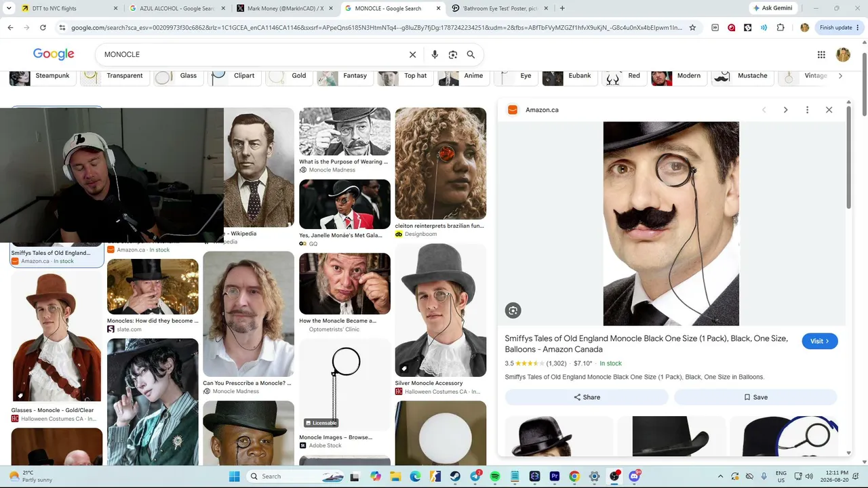Save the Smiffys monocle result
This screenshot has width=868, height=488.
click(755, 397)
